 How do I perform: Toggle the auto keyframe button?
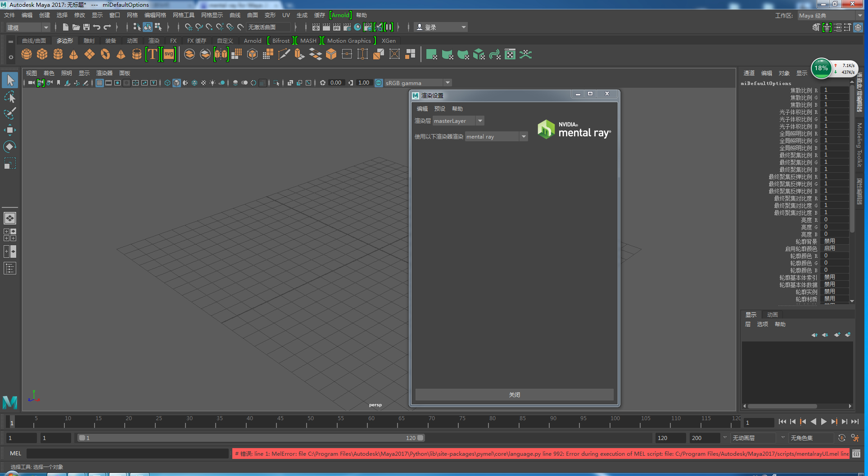coord(841,438)
